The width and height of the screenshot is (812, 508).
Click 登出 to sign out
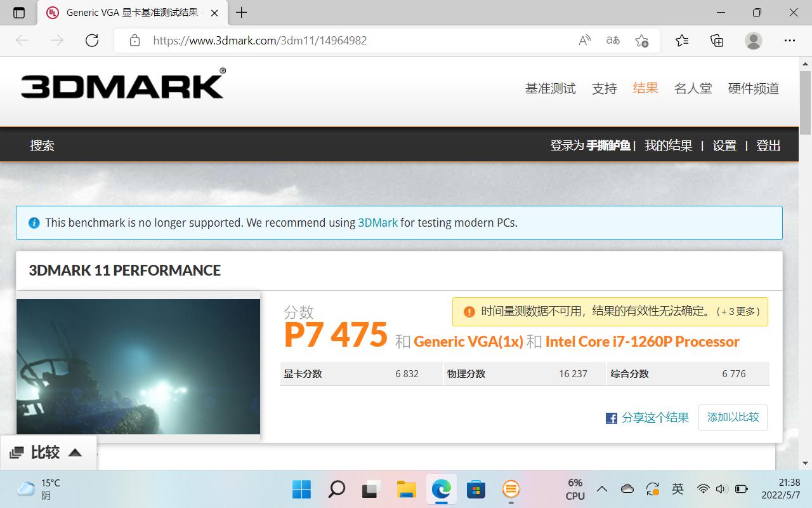click(x=768, y=145)
